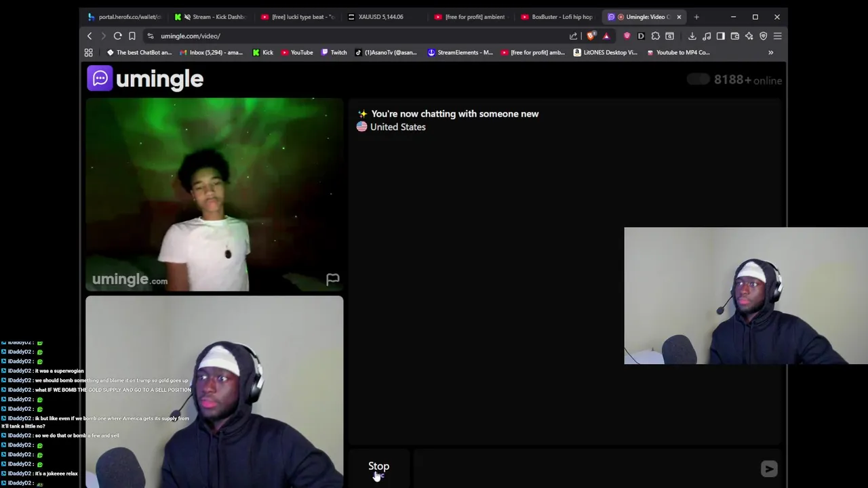Switch to the lucki type beat tab

point(298,17)
